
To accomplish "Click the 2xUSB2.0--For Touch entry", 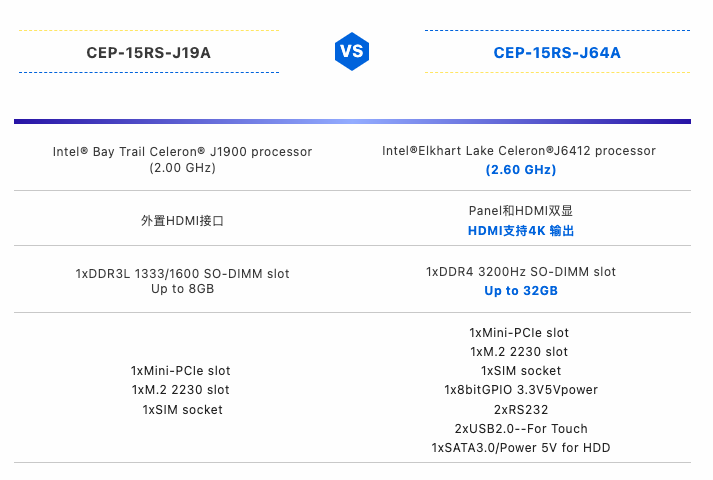I will (521, 429).
